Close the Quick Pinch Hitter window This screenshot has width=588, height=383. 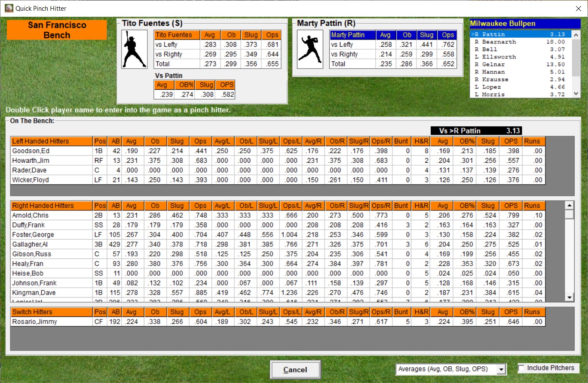578,8
